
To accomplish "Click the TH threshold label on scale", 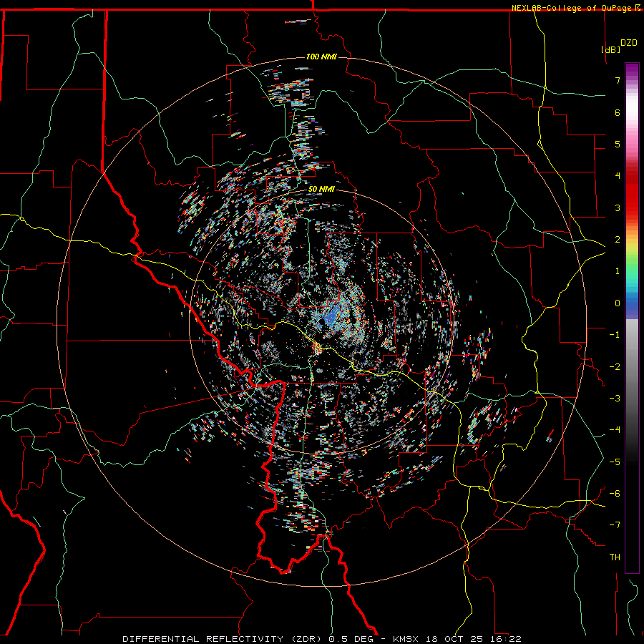I will (x=615, y=557).
